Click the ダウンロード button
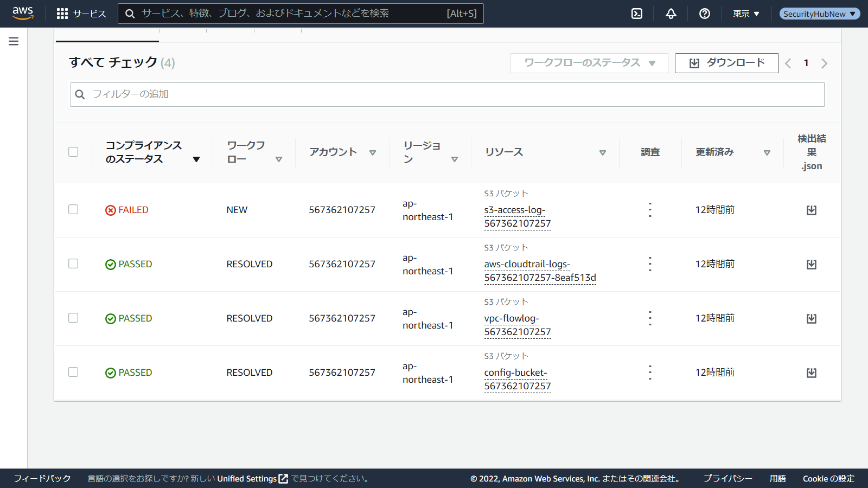Viewport: 868px width, 488px height. point(726,63)
